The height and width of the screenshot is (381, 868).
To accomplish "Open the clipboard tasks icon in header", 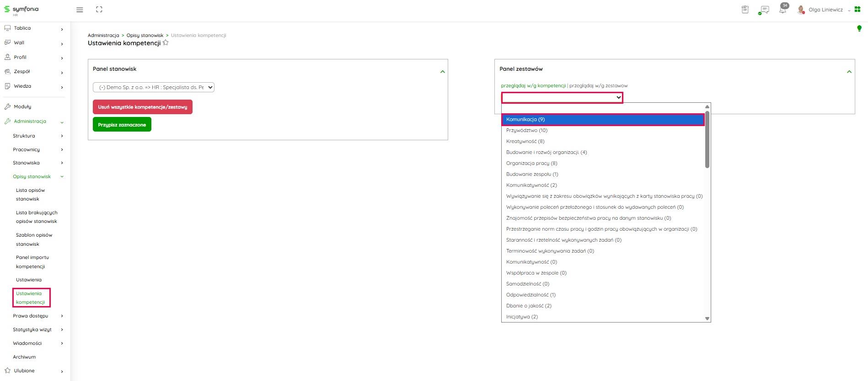I will pos(745,10).
